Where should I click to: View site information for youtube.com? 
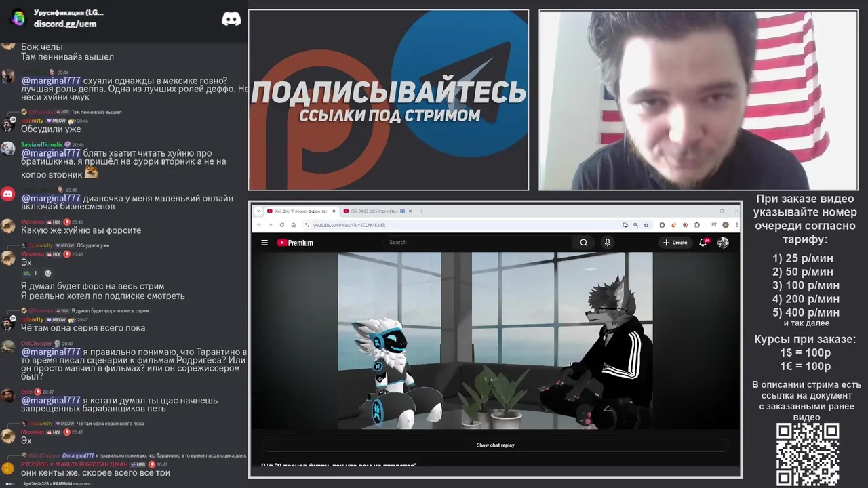(x=307, y=225)
